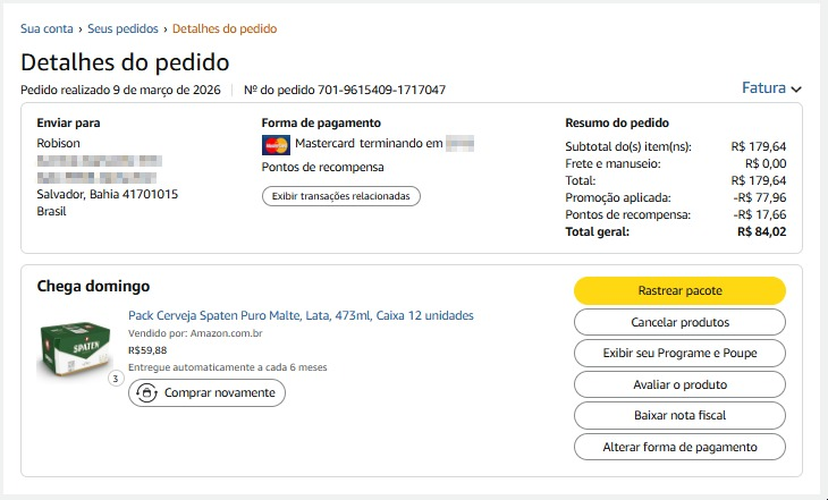Expand the Fatura dropdown chevron
Screen dimensions: 828x500
point(796,89)
